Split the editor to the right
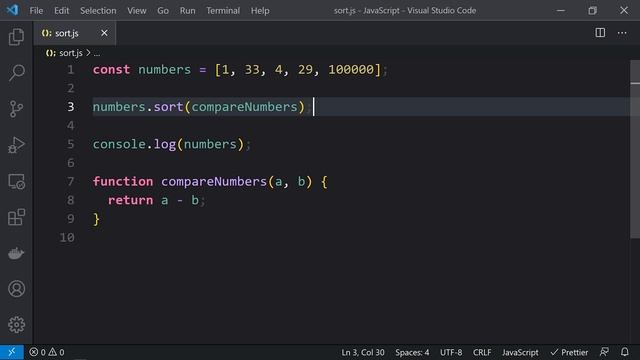The height and width of the screenshot is (360, 640). click(600, 33)
